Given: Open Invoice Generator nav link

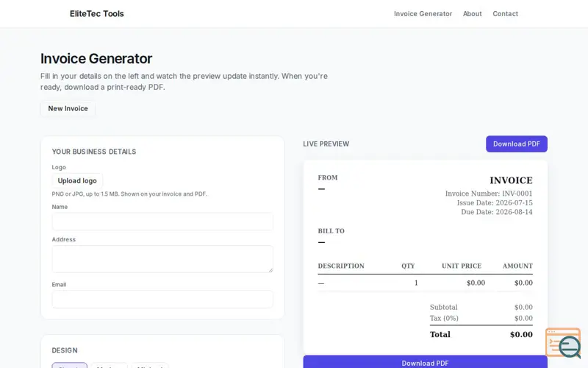Looking at the screenshot, I should click(x=423, y=13).
